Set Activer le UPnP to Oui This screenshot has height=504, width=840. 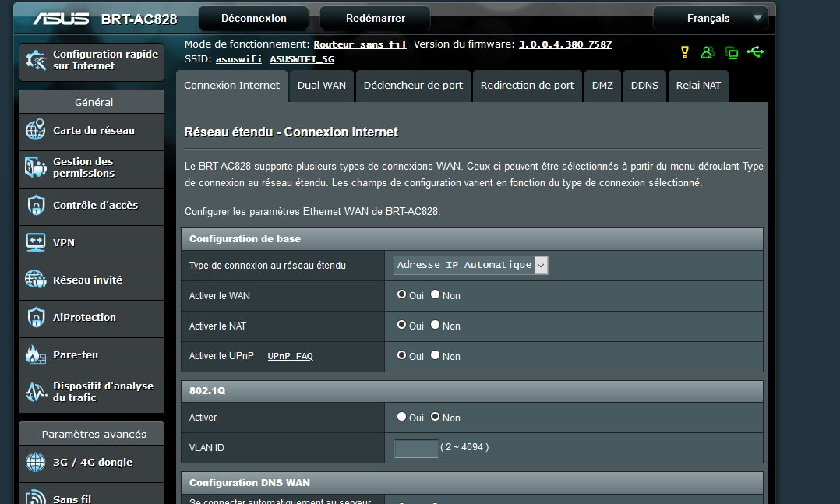401,355
